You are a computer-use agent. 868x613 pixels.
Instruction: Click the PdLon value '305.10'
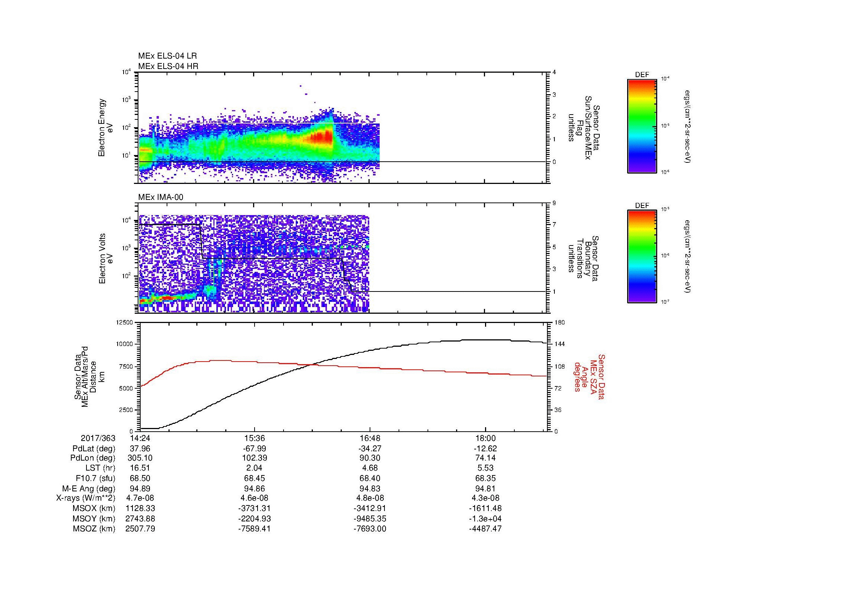tap(140, 458)
